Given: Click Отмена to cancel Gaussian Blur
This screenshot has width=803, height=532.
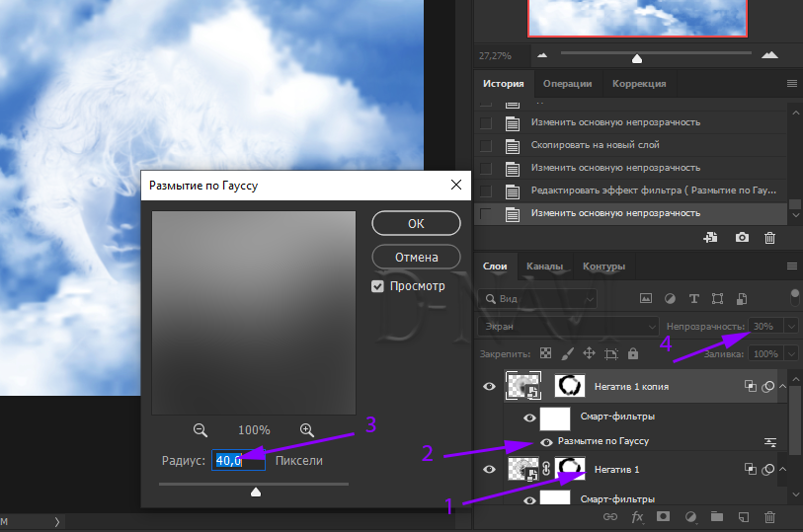Looking at the screenshot, I should 416,257.
